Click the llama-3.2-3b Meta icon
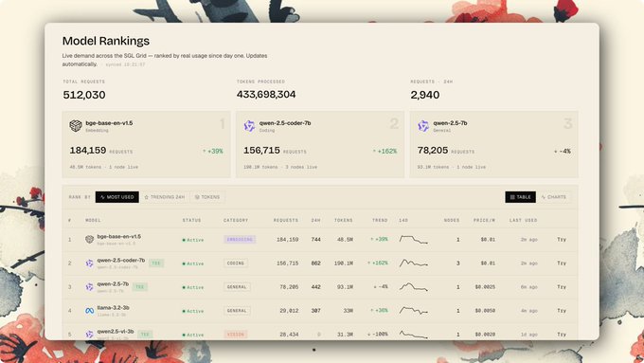Viewport: 644px width, 363px height. coord(90,311)
